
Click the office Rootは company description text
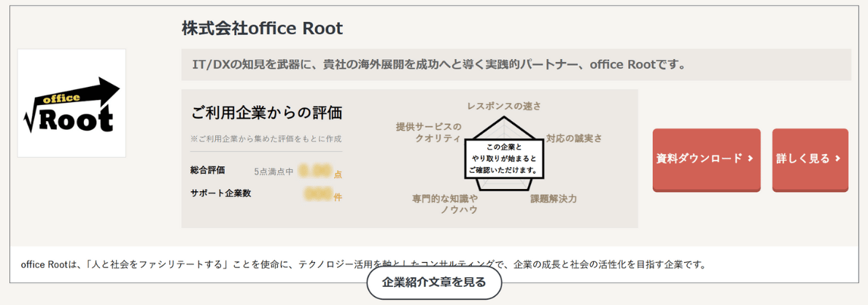point(364,264)
